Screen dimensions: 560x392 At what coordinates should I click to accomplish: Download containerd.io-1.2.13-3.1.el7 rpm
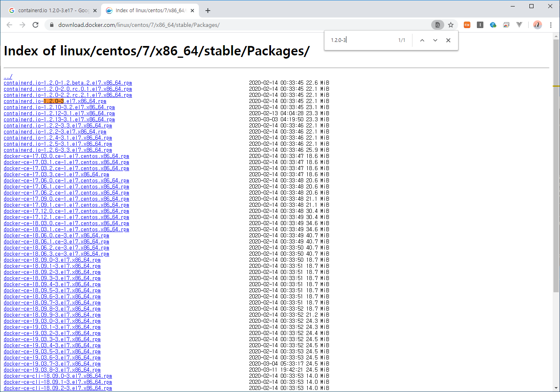59,119
